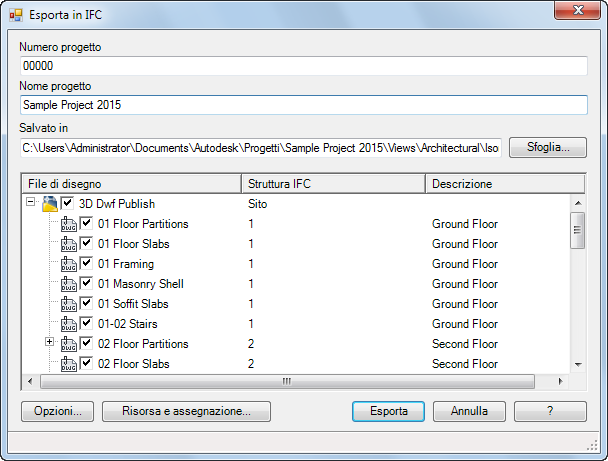Collapse the 3D Dwf Publish tree node
Image resolution: width=608 pixels, height=461 pixels.
[31, 202]
